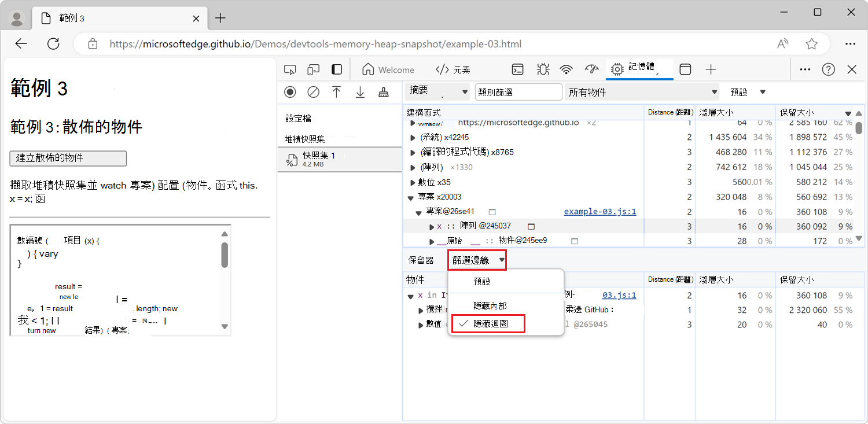The image size is (868, 424).
Task: Open the 03.js:1 link in retainers
Action: click(619, 296)
